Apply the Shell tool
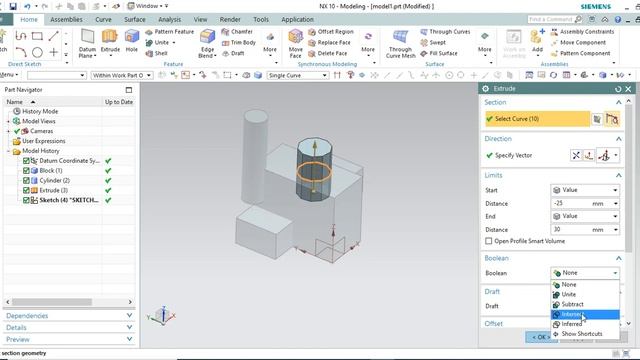The height and width of the screenshot is (360, 640). 157,53
